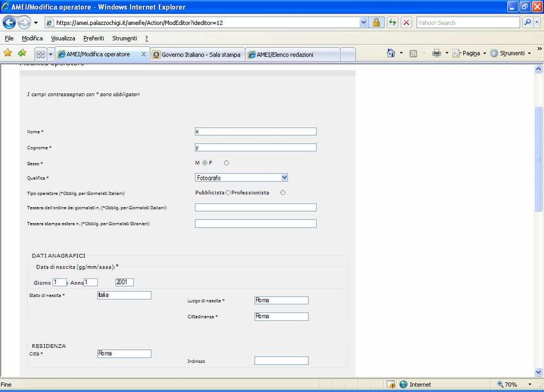The height and width of the screenshot is (392, 544).
Task: Click the Refresh page icon
Action: click(x=392, y=22)
